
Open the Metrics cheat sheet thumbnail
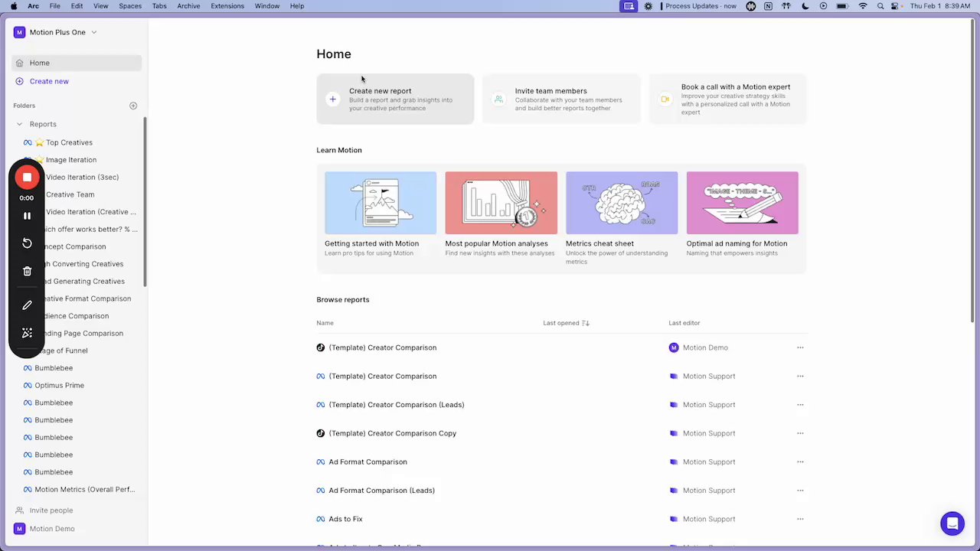(622, 203)
